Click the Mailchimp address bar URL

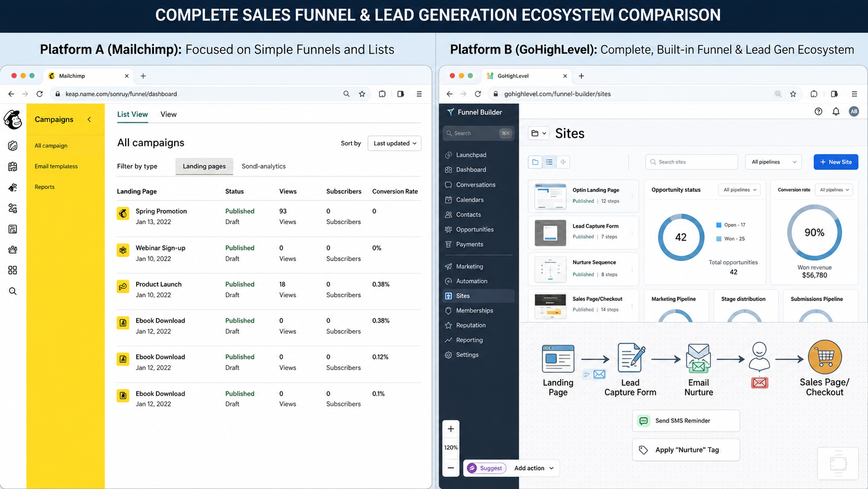point(121,94)
